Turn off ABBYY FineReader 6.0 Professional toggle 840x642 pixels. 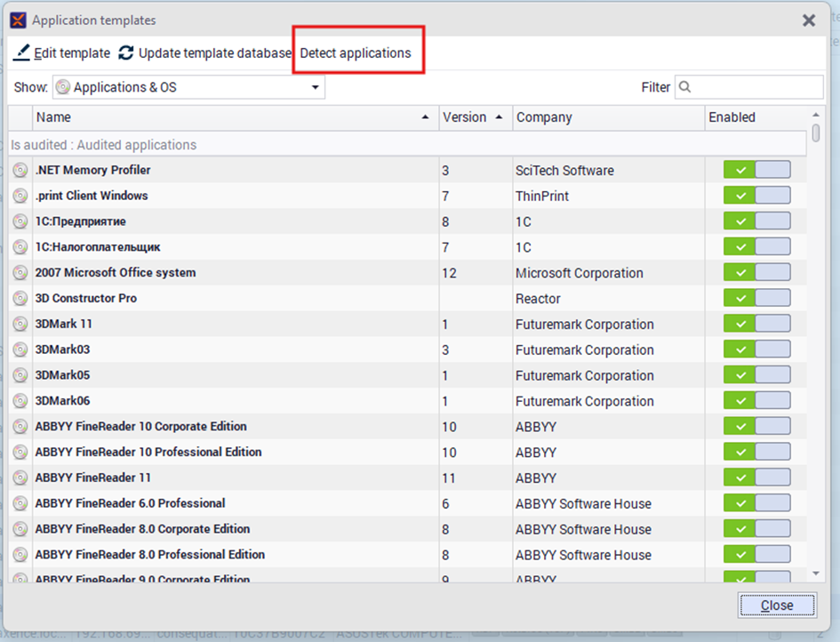(x=756, y=504)
